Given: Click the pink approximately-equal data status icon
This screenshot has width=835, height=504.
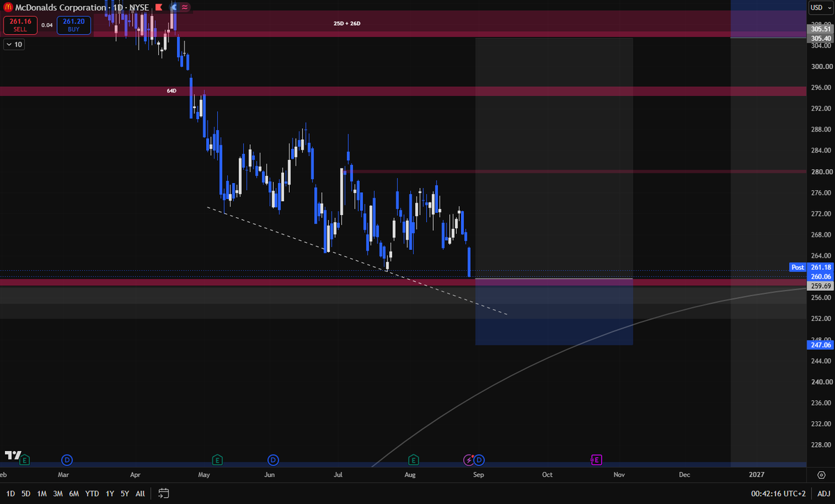Looking at the screenshot, I should point(185,8).
